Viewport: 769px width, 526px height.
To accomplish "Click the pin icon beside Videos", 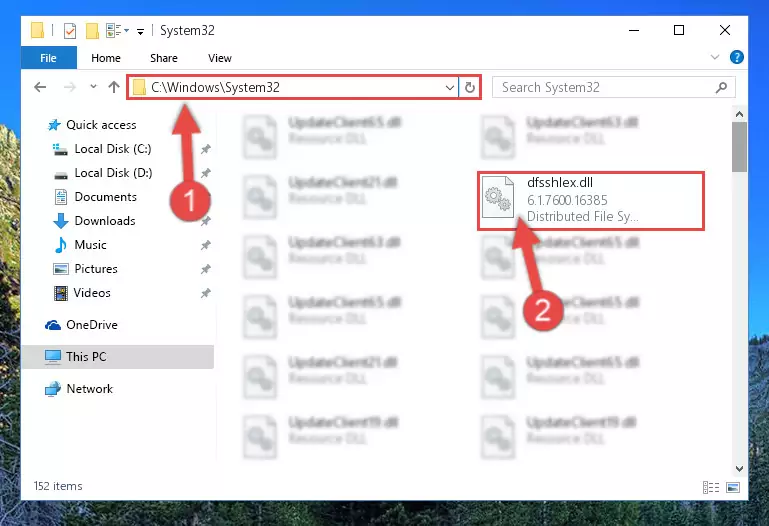I will coord(205,293).
